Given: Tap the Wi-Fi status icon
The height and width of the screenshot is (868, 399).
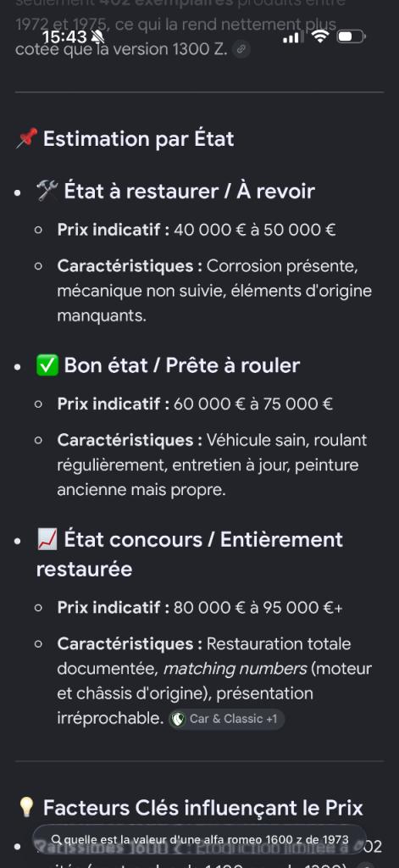Looking at the screenshot, I should pyautogui.click(x=320, y=36).
